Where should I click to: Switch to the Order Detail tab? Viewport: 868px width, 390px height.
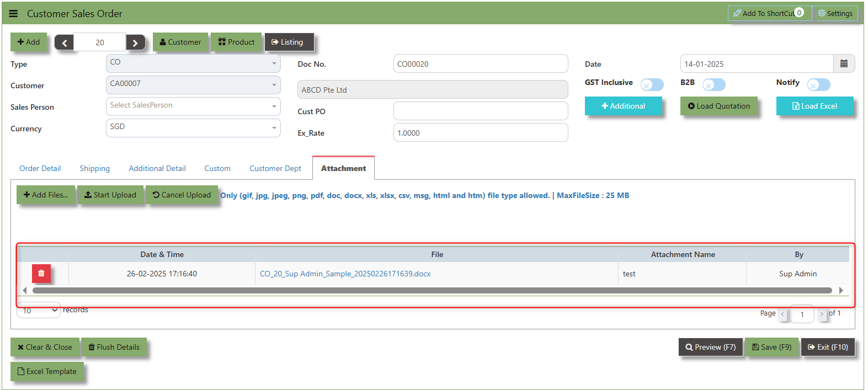(x=40, y=168)
